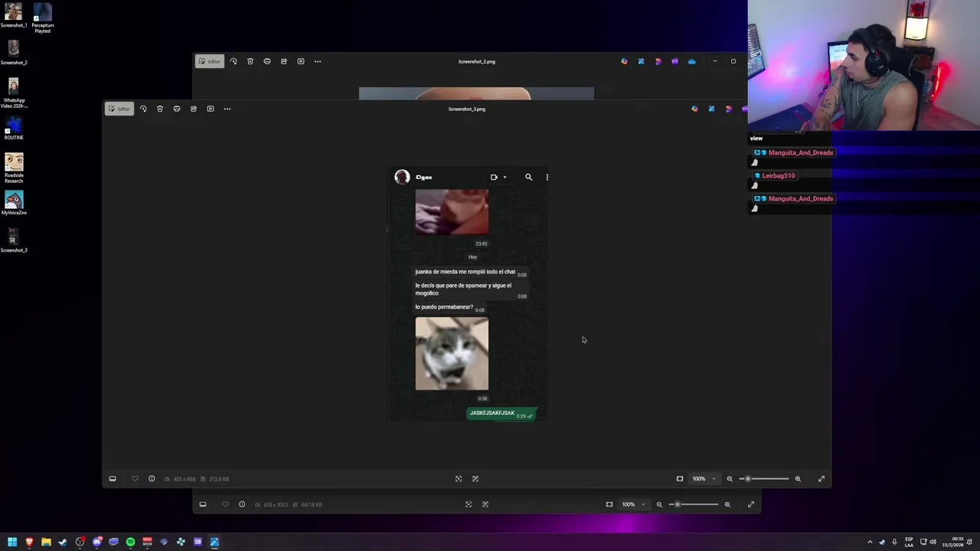Print the image from the Screenshot_2.png window
Image resolution: width=980 pixels, height=551 pixels.
coord(267,61)
